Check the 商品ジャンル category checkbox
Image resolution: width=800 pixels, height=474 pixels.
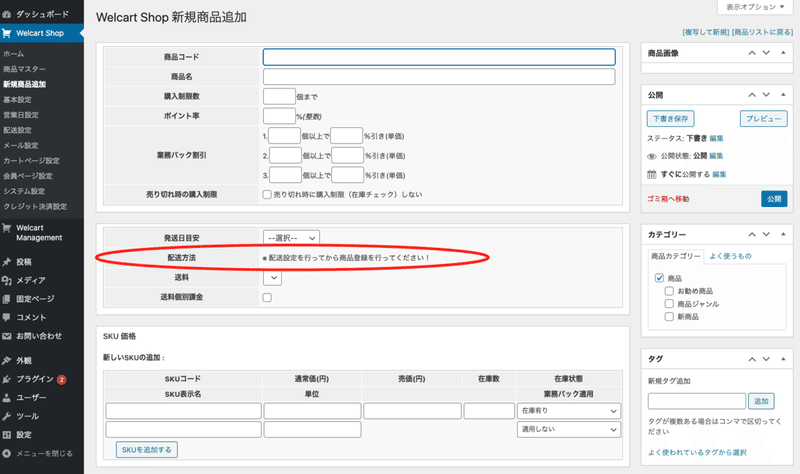tap(669, 304)
